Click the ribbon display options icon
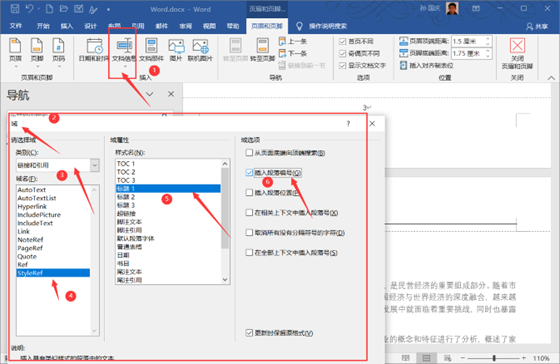This screenshot has height=364, width=560. point(476,8)
